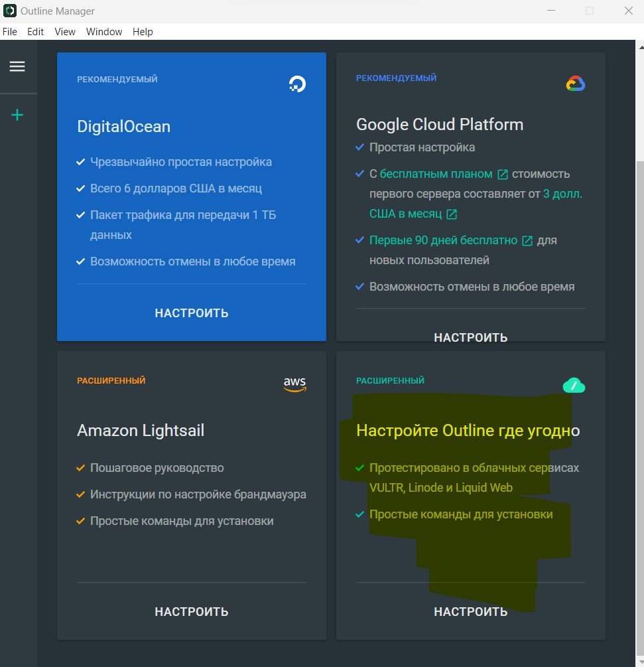Click the Outline Manager title bar app icon

click(x=10, y=11)
